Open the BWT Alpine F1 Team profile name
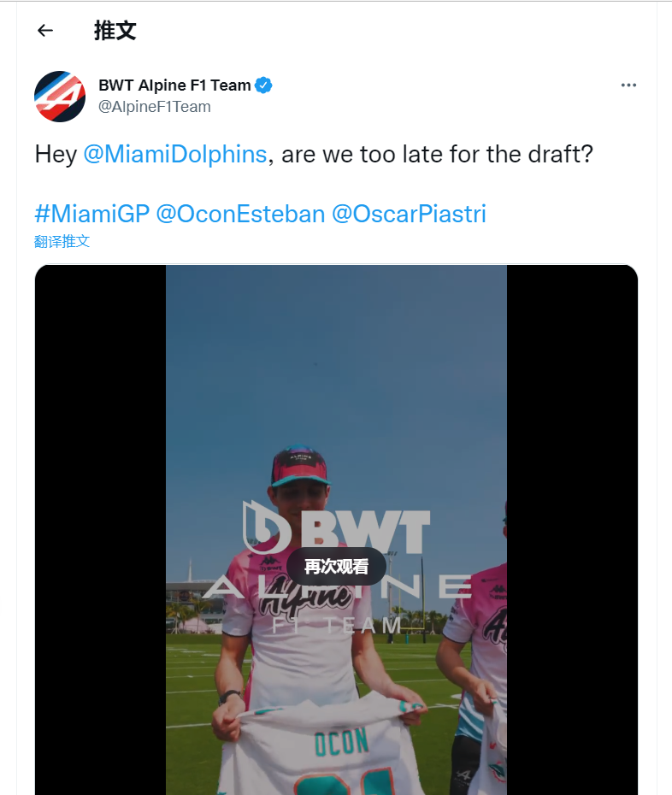The width and height of the screenshot is (672, 795). click(174, 85)
